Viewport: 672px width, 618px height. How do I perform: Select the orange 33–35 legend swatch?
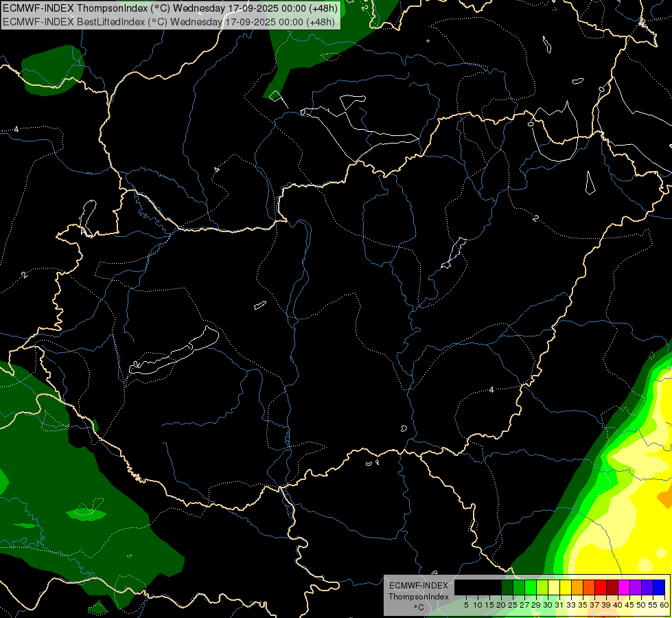577,587
